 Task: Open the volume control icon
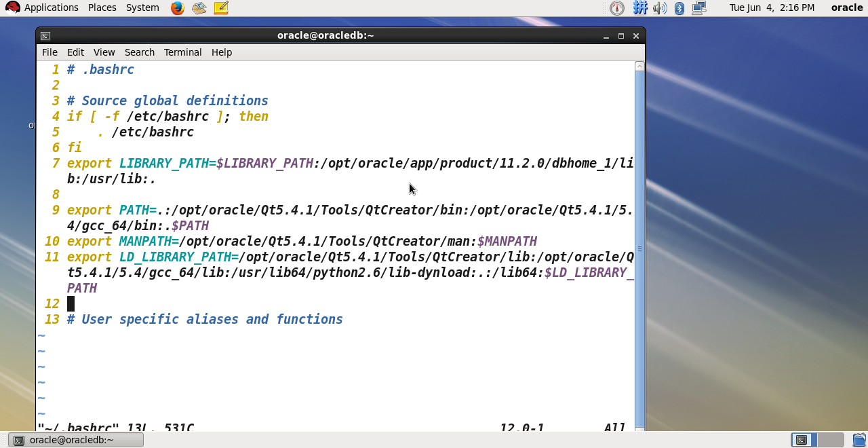pyautogui.click(x=660, y=8)
